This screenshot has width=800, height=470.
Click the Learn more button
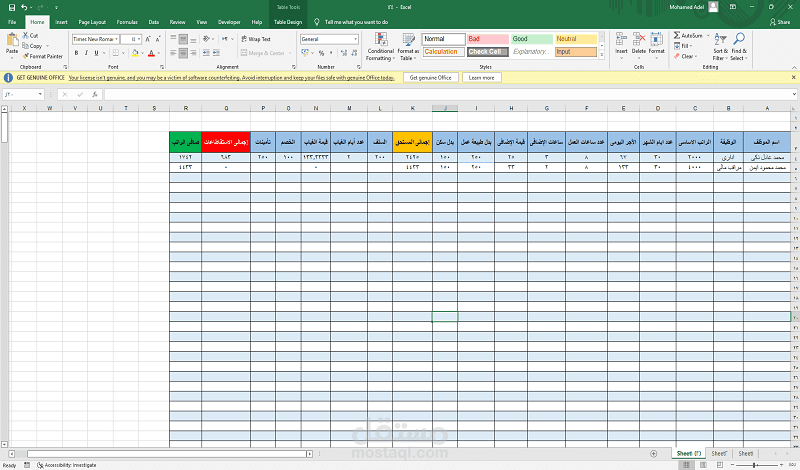click(481, 78)
